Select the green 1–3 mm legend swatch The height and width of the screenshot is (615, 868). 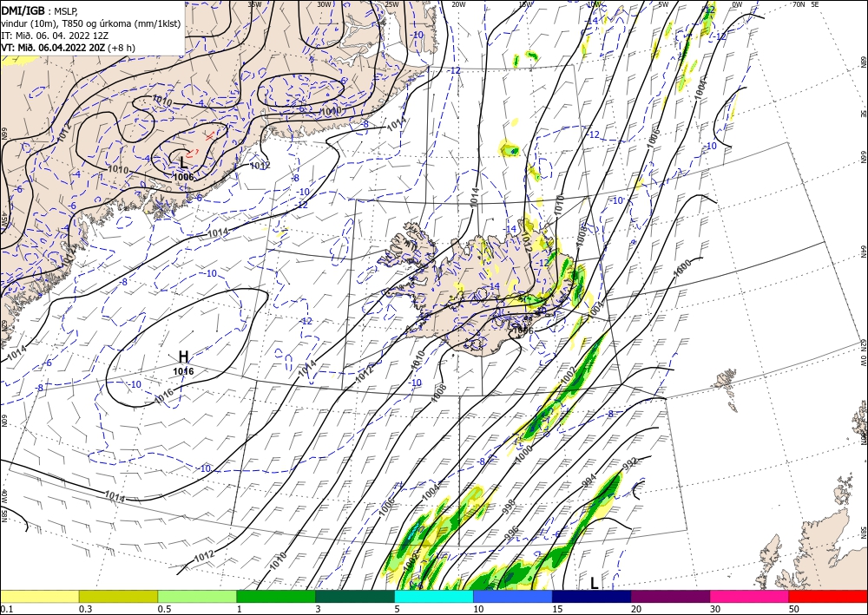click(276, 596)
